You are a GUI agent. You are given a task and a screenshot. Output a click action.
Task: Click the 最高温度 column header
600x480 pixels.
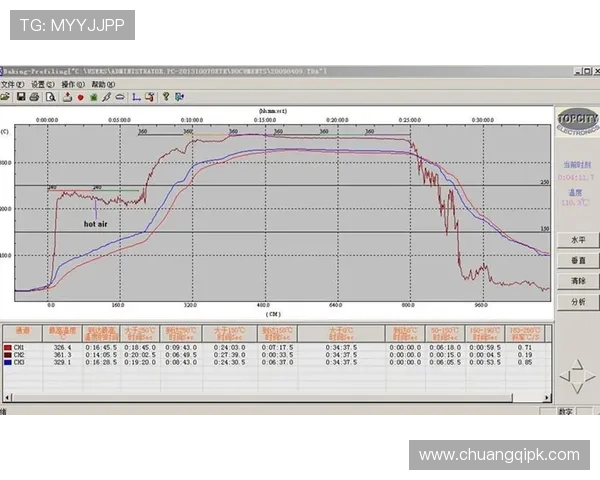click(x=62, y=333)
